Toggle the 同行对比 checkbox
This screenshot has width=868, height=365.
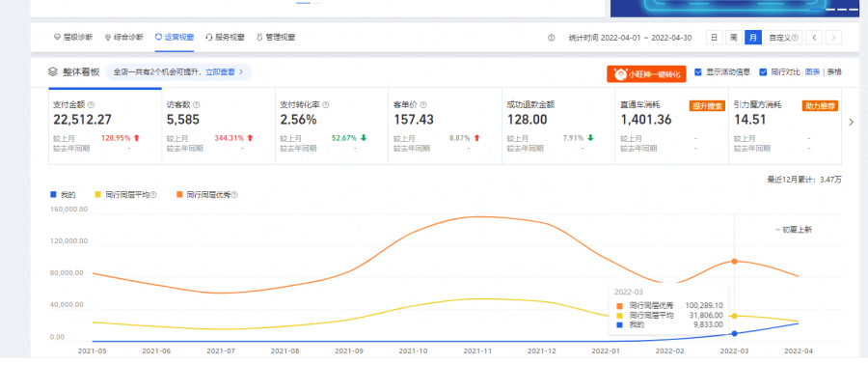pos(763,72)
